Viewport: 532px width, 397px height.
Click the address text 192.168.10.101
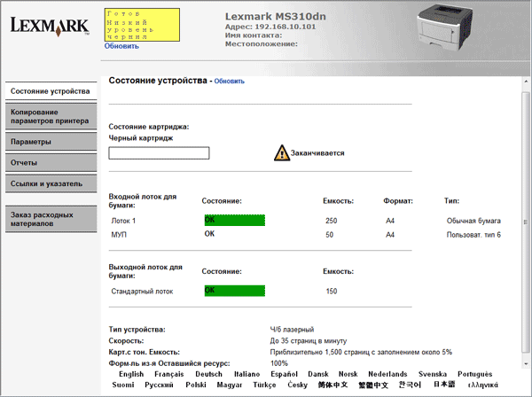pos(285,27)
